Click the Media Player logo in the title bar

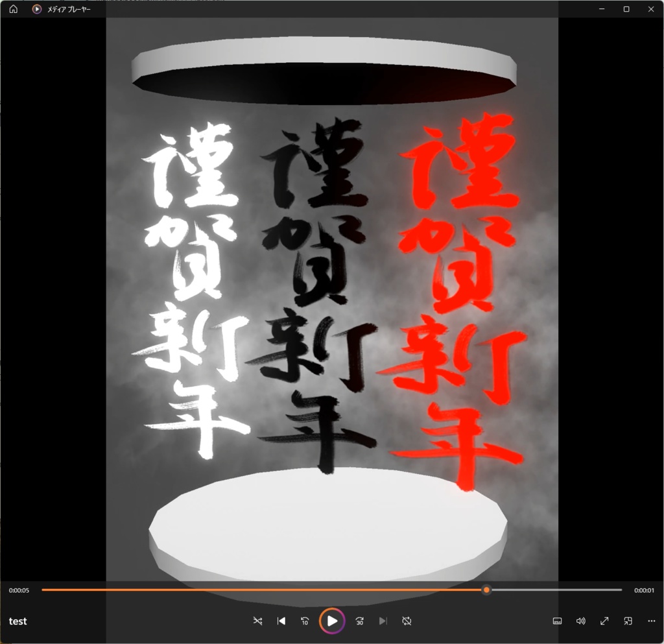(36, 9)
